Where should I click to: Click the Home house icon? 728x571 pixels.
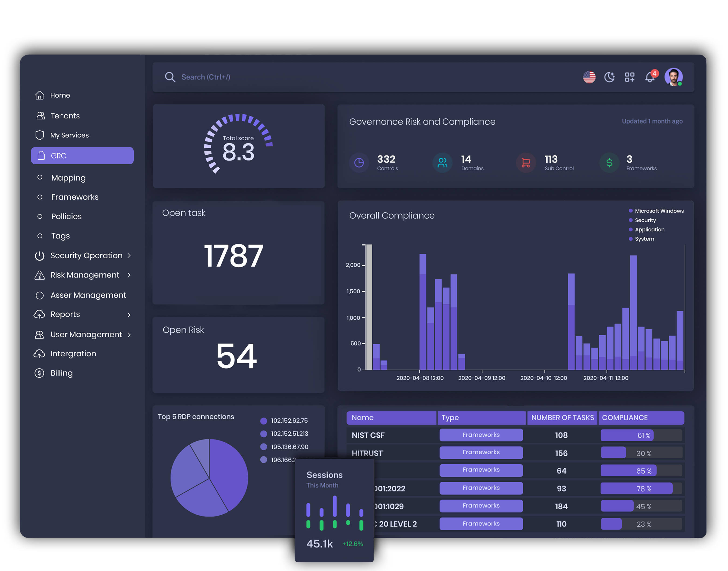pos(39,95)
